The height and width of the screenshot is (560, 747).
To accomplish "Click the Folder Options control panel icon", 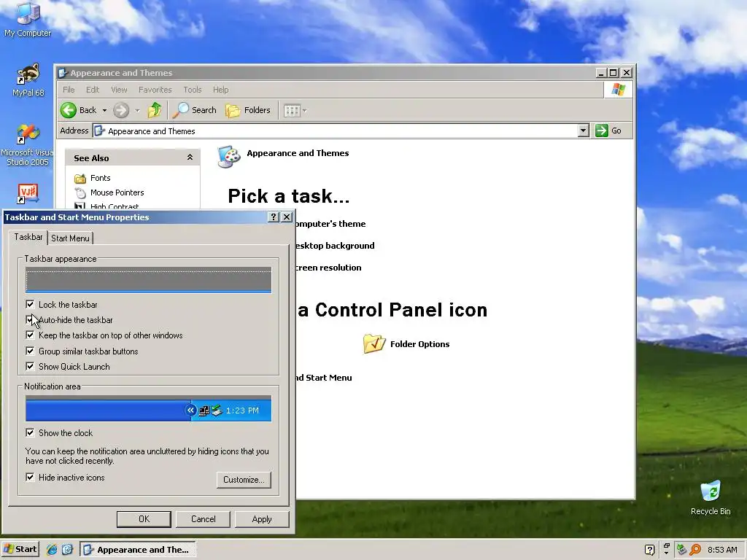I will point(374,343).
